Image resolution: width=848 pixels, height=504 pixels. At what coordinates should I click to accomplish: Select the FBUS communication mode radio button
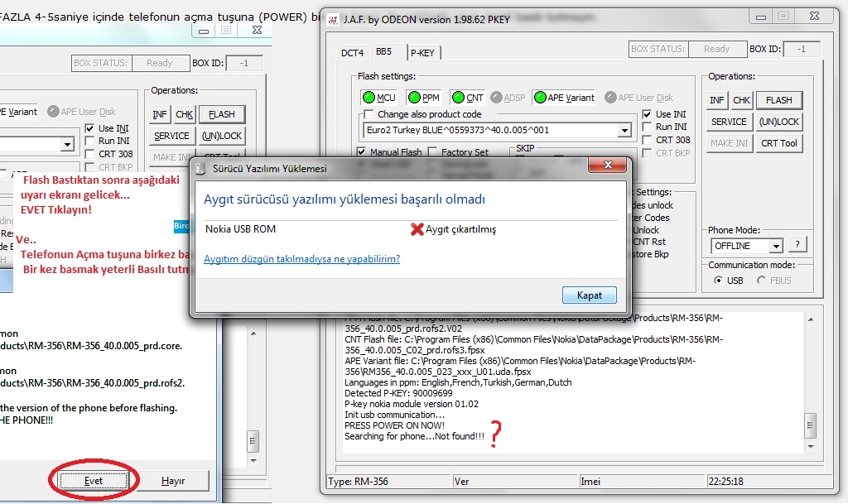click(762, 281)
